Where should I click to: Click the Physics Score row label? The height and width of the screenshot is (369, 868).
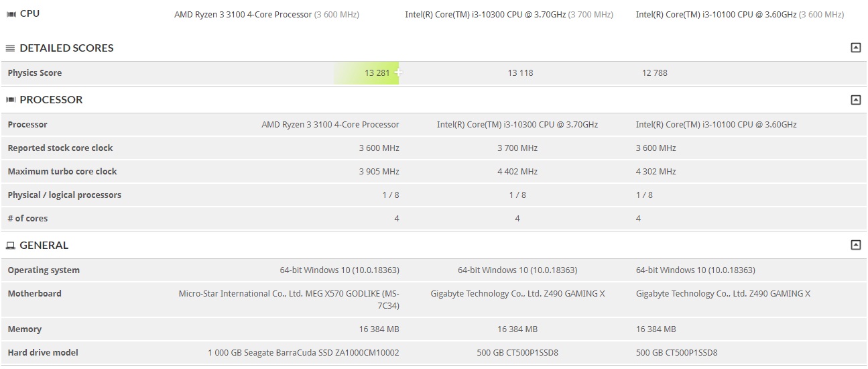click(x=35, y=73)
